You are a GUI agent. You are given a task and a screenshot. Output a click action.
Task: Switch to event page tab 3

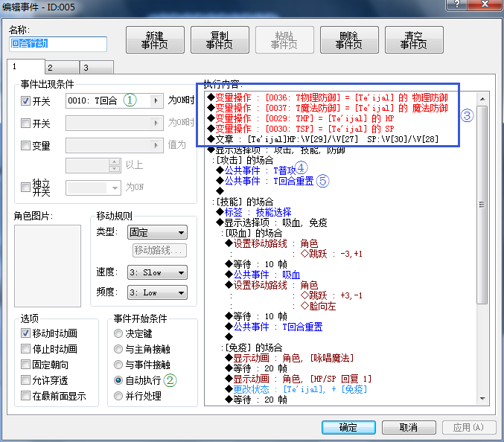pos(97,68)
